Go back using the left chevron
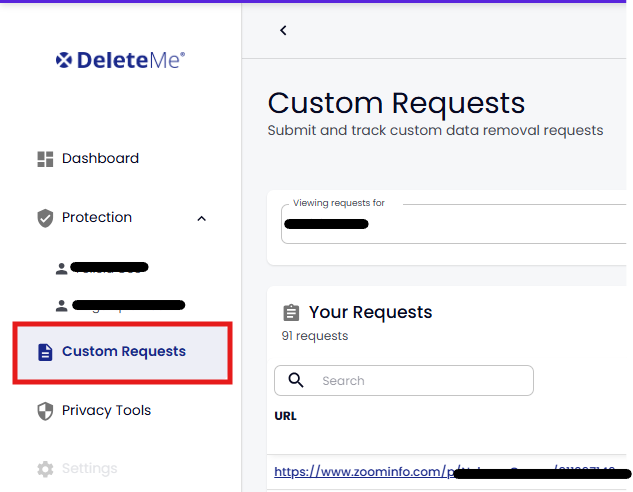The image size is (633, 492). coord(283,30)
